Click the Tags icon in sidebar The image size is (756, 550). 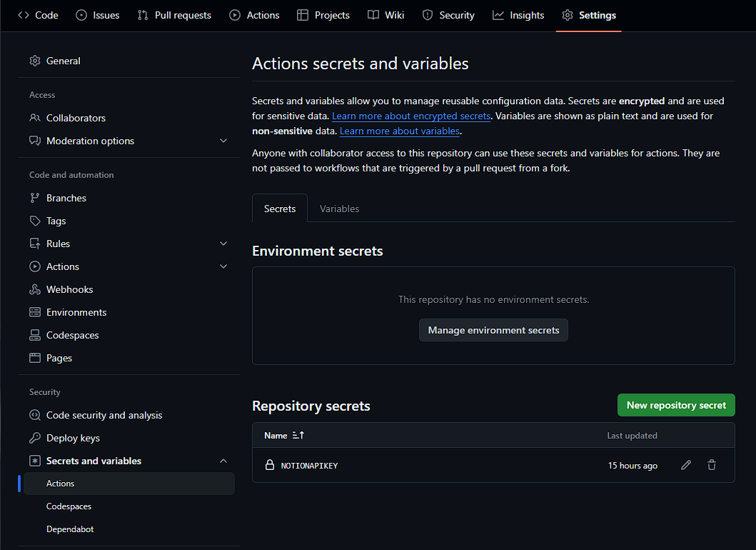[35, 221]
